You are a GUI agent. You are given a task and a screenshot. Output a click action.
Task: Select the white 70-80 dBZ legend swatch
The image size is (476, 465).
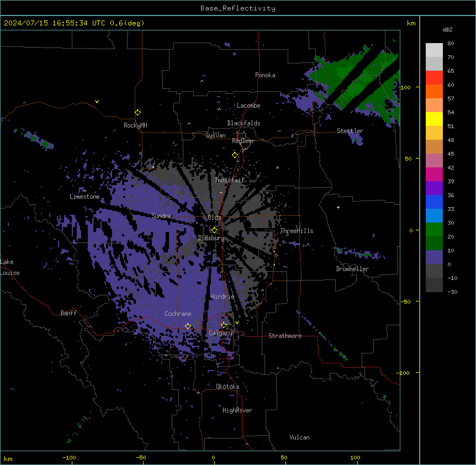[x=434, y=50]
